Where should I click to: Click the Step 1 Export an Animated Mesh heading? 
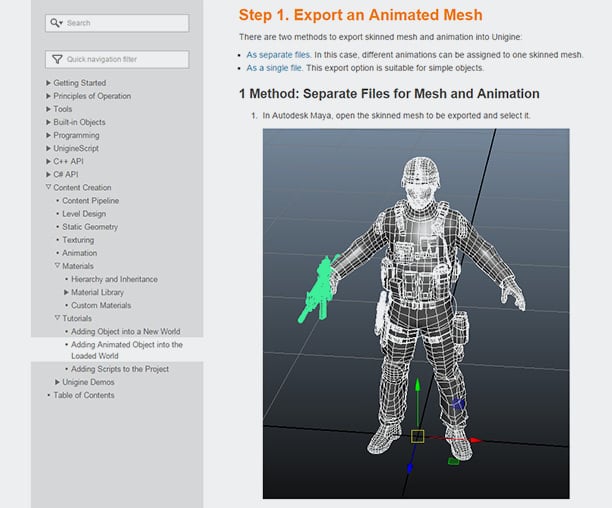pyautogui.click(x=361, y=15)
